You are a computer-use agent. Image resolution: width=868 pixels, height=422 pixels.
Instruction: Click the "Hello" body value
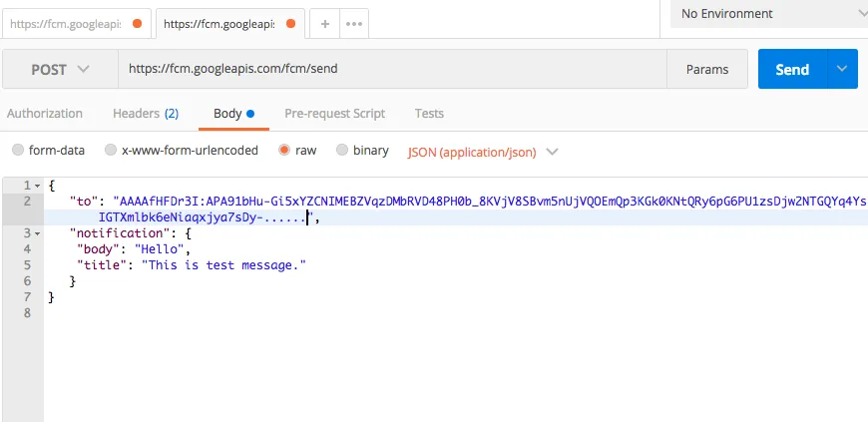(x=160, y=249)
